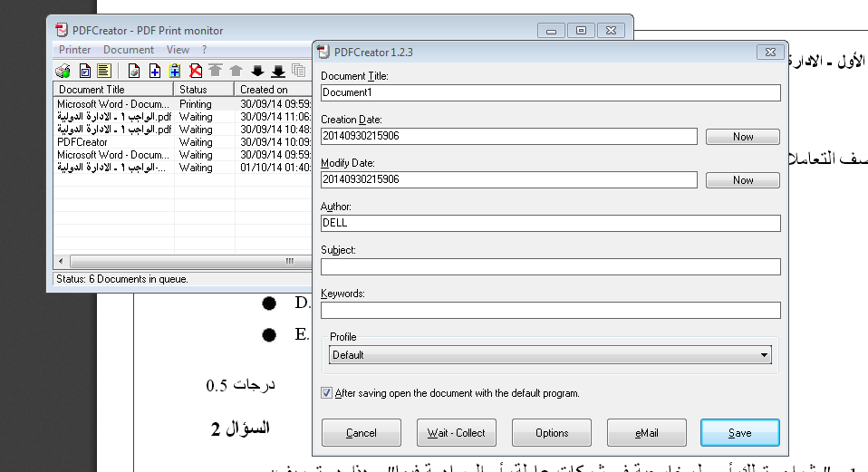Click the PDFCreator 1.2.3 dialog title icon

coord(323,52)
